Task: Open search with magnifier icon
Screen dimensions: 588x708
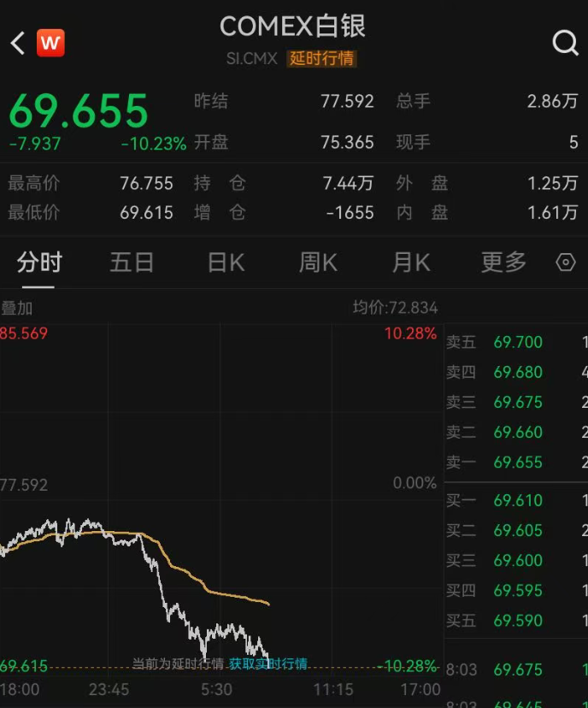Action: click(565, 43)
